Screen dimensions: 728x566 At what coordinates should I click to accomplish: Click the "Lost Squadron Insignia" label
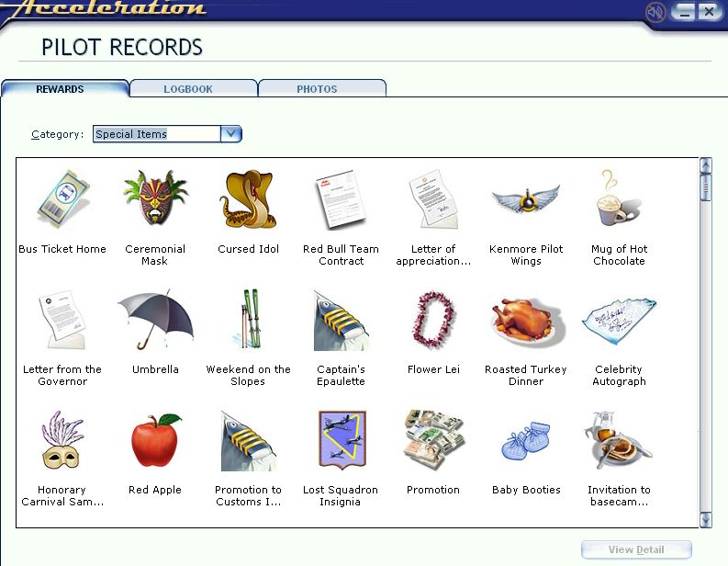341,496
